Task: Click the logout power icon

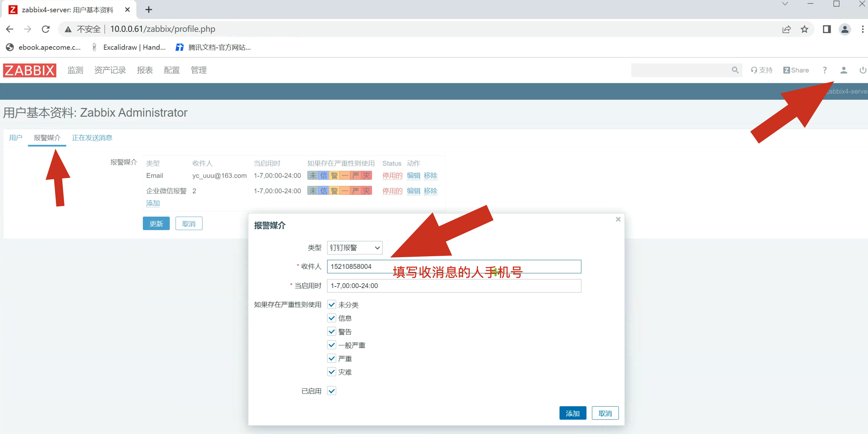Action: click(862, 70)
